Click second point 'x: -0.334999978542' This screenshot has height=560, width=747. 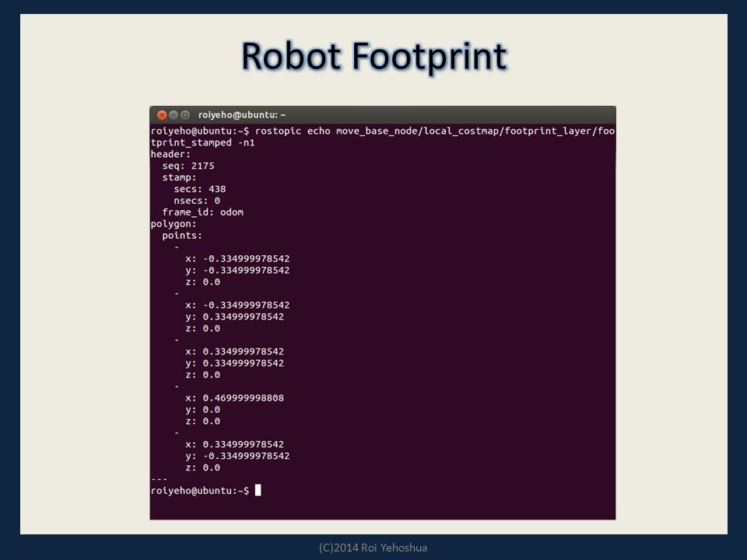click(237, 305)
